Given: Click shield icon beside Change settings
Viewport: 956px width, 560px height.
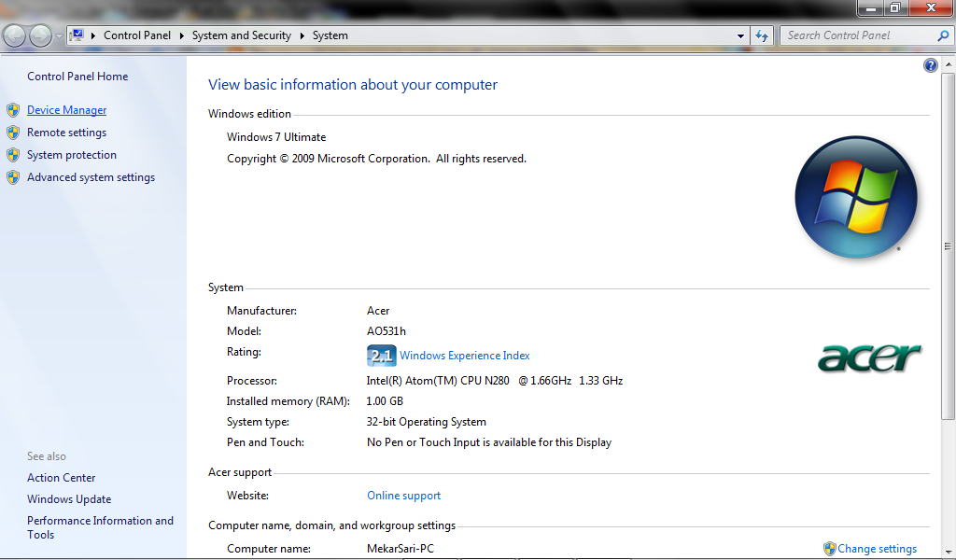Looking at the screenshot, I should [x=830, y=549].
